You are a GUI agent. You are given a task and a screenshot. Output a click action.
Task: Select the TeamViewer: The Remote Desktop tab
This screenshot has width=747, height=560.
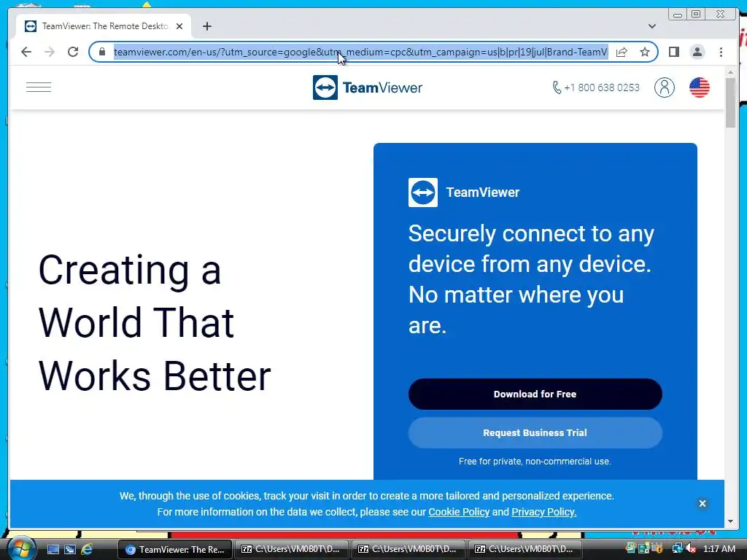[x=104, y=26]
